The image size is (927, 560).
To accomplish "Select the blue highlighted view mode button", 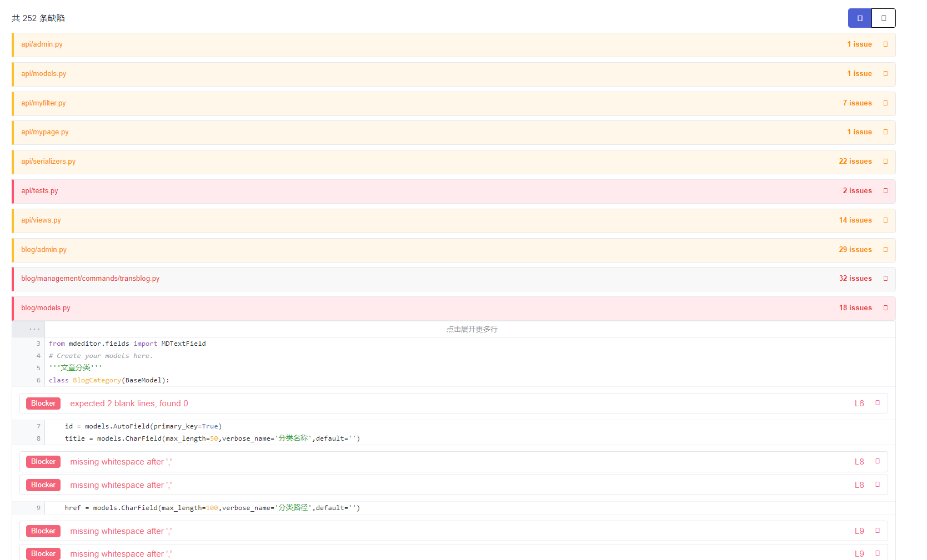I will (x=859, y=18).
